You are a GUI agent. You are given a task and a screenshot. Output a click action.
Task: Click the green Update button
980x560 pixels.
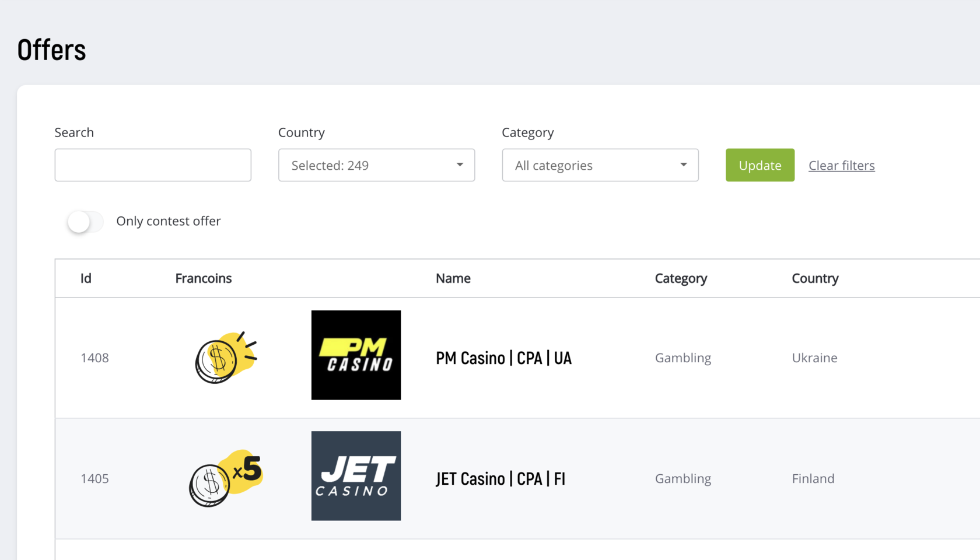[x=760, y=165]
